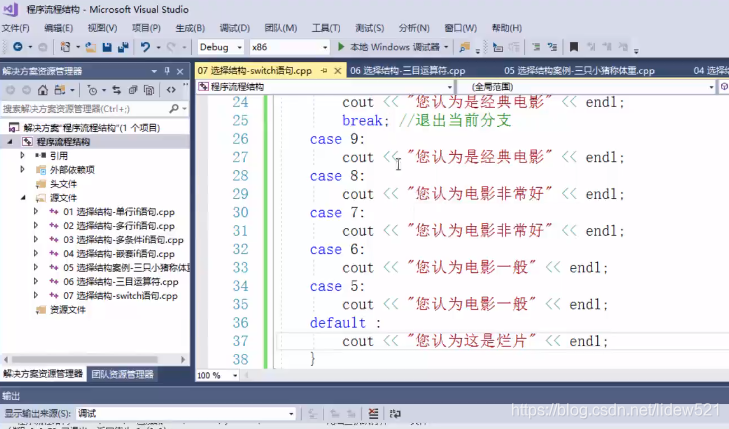
Task: Open the x86 platform dropdown
Action: (289, 47)
